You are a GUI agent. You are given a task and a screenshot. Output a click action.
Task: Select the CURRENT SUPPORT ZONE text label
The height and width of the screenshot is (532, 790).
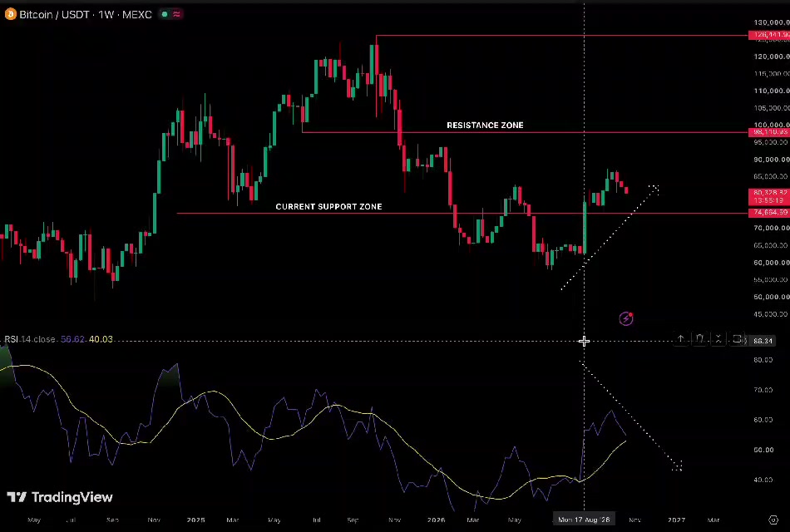328,206
